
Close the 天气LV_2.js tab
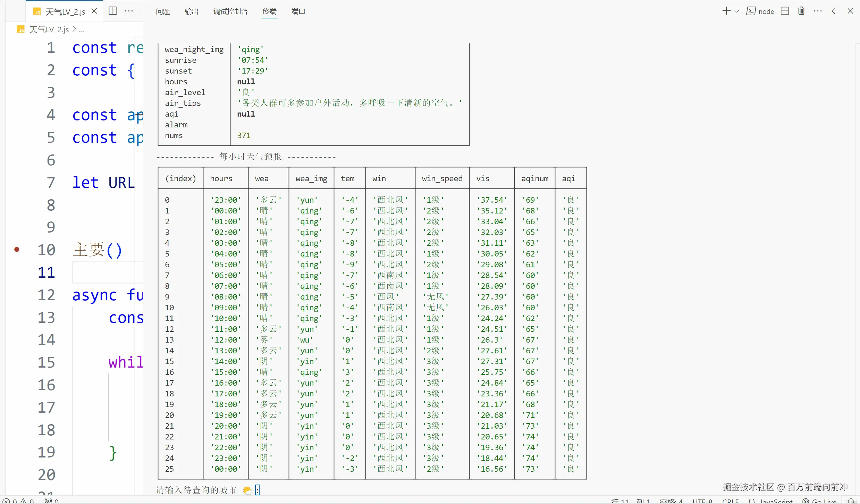coord(94,11)
